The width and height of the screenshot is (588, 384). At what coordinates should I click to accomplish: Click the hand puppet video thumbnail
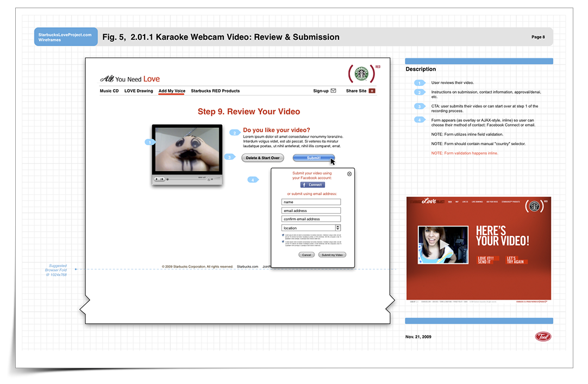(187, 150)
